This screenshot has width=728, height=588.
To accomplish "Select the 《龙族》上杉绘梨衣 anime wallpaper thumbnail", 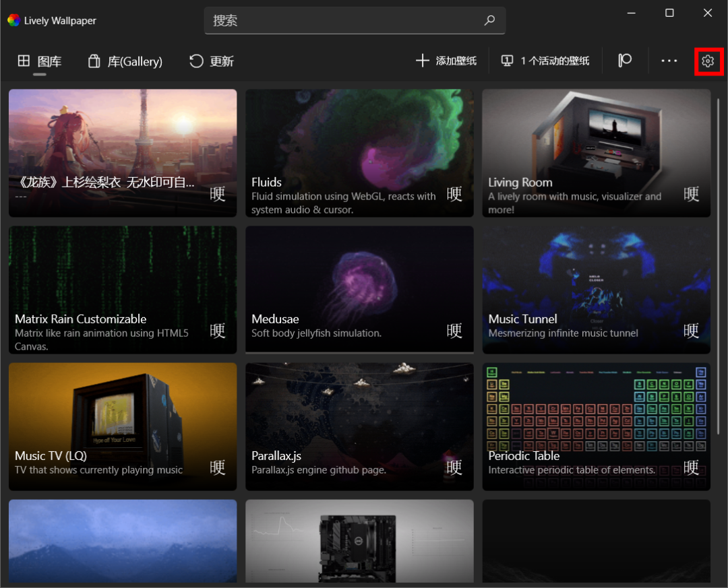I will [123, 153].
